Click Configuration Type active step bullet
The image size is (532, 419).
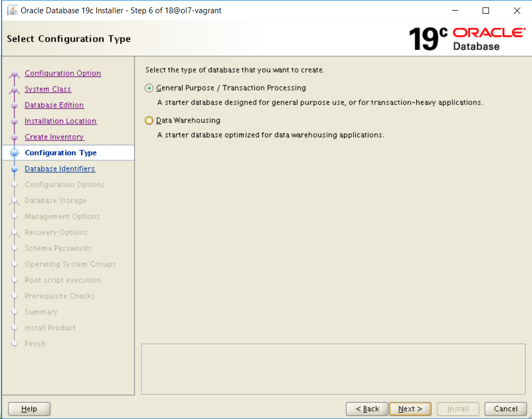(14, 153)
